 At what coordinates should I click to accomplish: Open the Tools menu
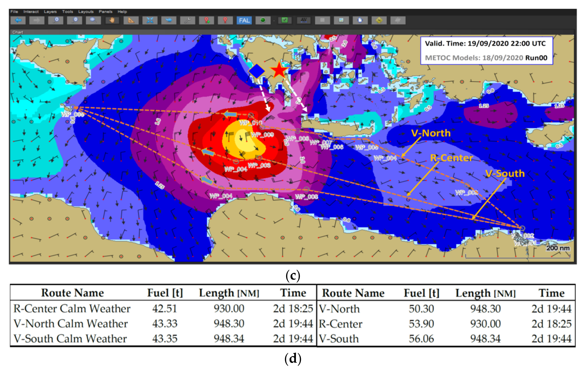(67, 11)
